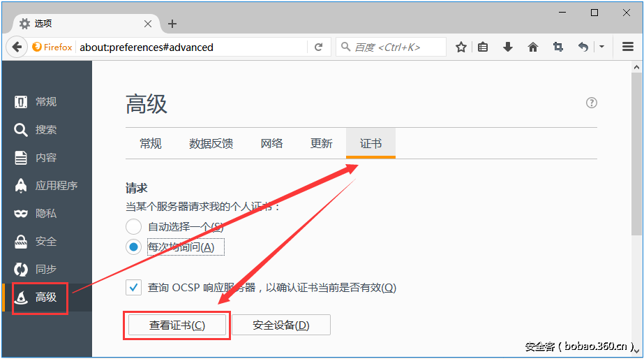Open the 内容 sidebar category
This screenshot has height=359, width=644.
(x=47, y=158)
